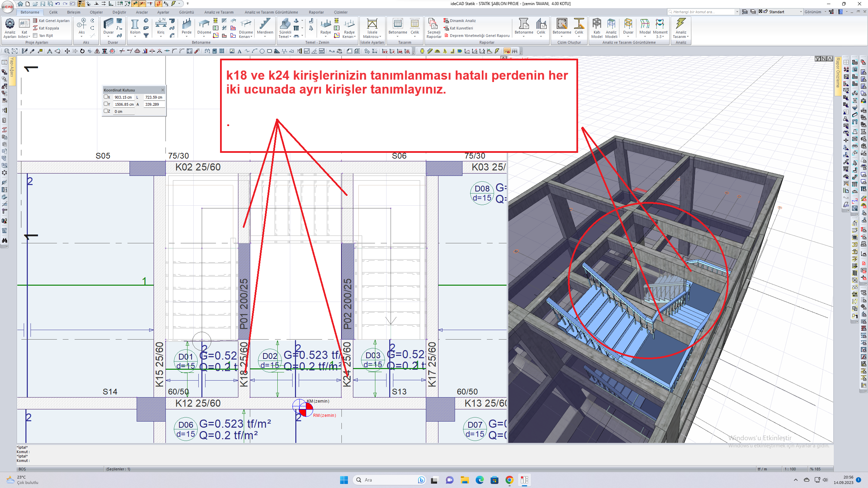The height and width of the screenshot is (488, 868).
Task: Click Kat Kopyala button
Action: (46, 28)
